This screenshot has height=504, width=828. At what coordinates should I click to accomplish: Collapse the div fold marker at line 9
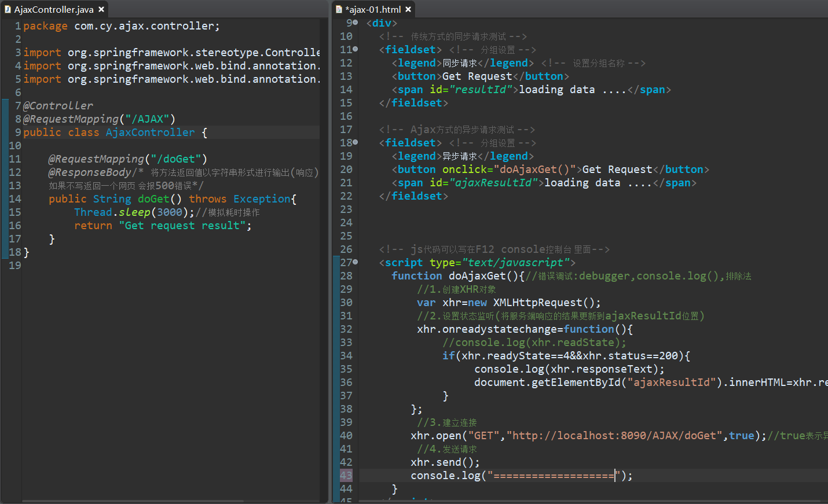pyautogui.click(x=356, y=23)
